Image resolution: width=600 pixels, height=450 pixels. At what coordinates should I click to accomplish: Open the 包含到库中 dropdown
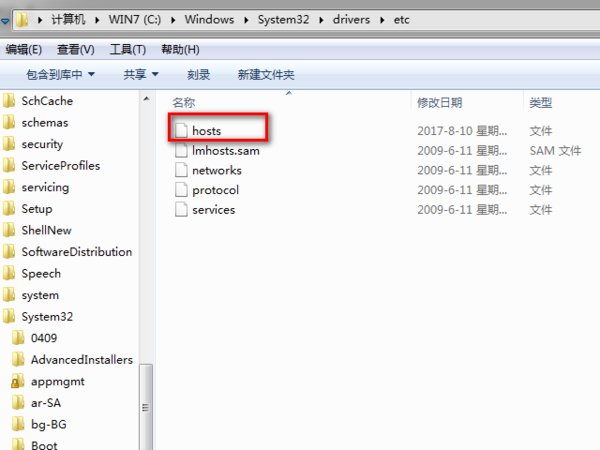tap(60, 74)
